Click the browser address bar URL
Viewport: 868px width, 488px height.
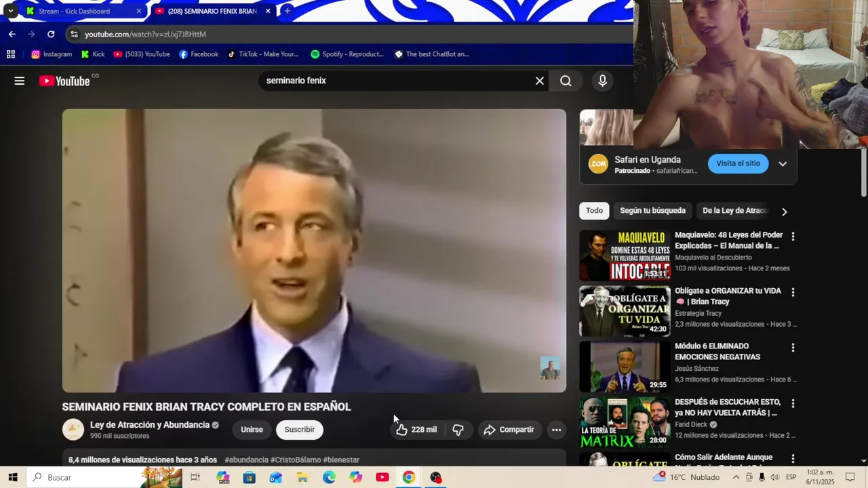[145, 34]
